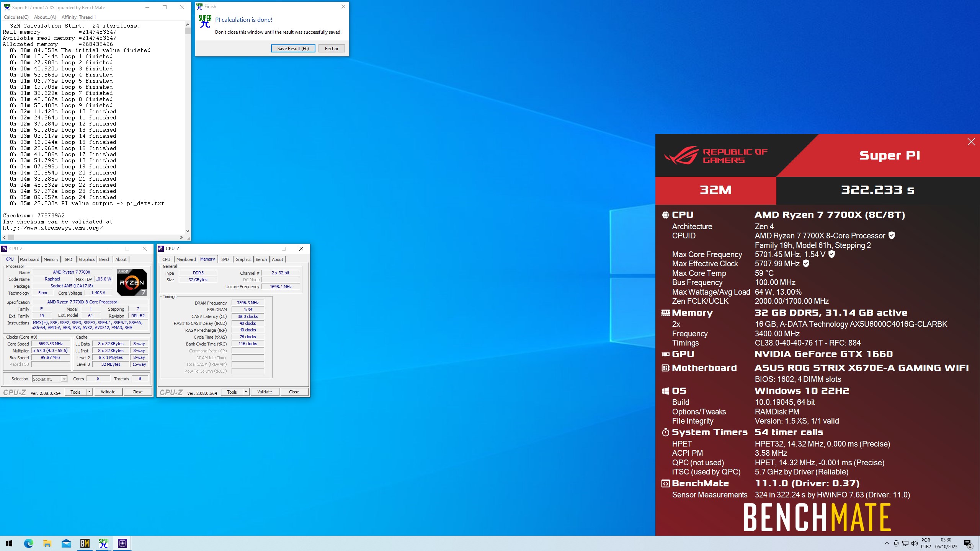980x551 pixels.
Task: Expand Socket #1 selection dropdown
Action: pyautogui.click(x=64, y=379)
